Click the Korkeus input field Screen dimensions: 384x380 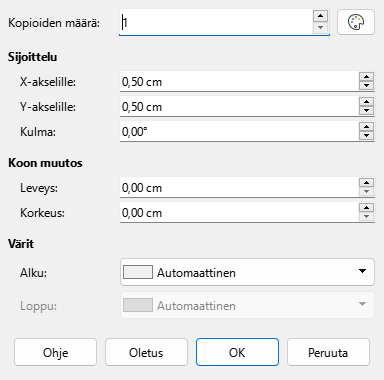click(239, 212)
